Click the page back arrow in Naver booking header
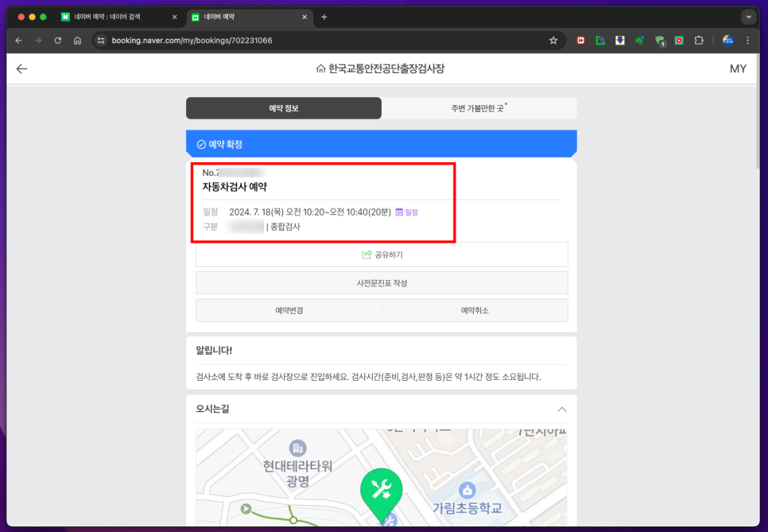 pyautogui.click(x=21, y=69)
